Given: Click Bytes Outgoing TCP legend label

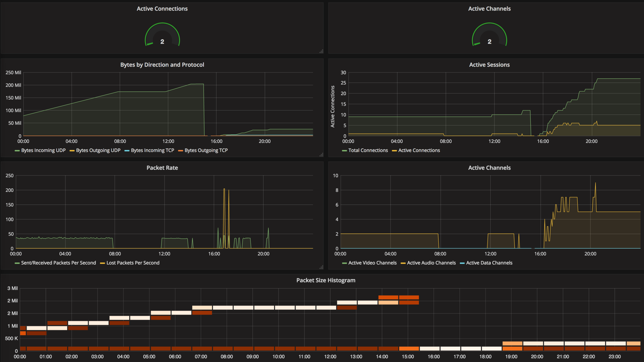Looking at the screenshot, I should click(x=206, y=150).
